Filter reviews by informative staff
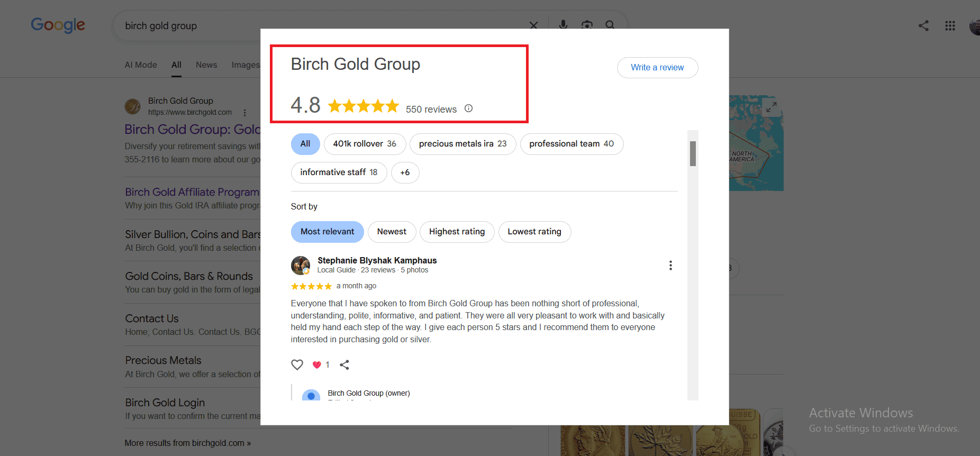Image resolution: width=980 pixels, height=456 pixels. pyautogui.click(x=339, y=172)
